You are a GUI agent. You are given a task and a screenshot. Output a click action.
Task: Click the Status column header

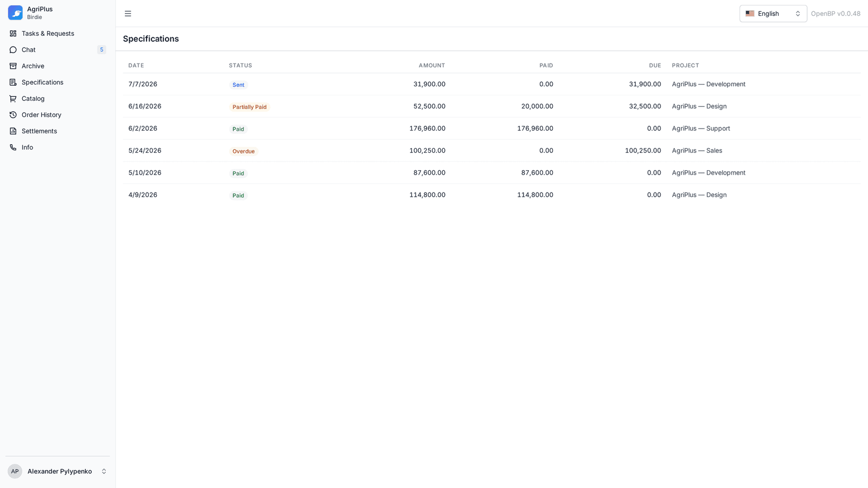click(x=240, y=66)
